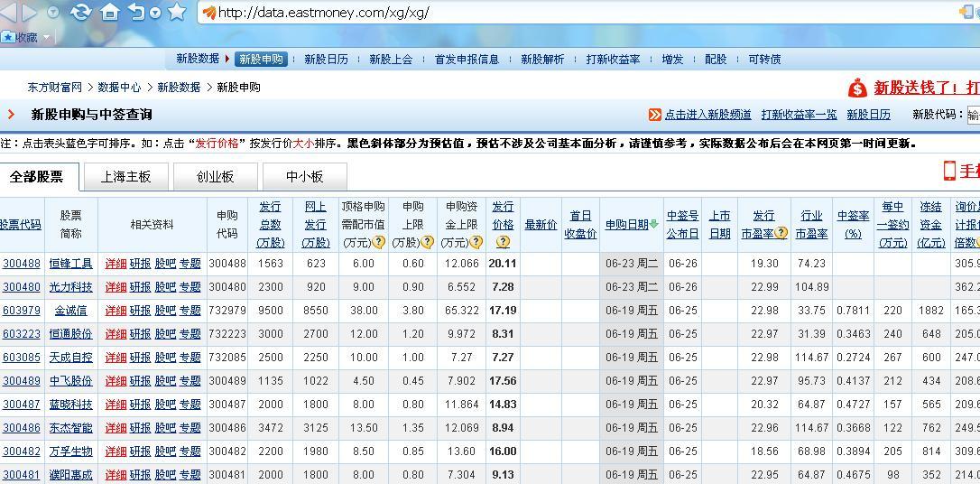Click help icon under 发行价格 header
980x484 pixels.
(504, 242)
